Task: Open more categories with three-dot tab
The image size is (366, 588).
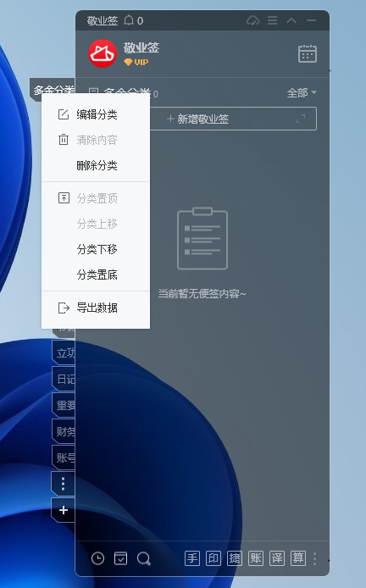Action: (x=63, y=484)
